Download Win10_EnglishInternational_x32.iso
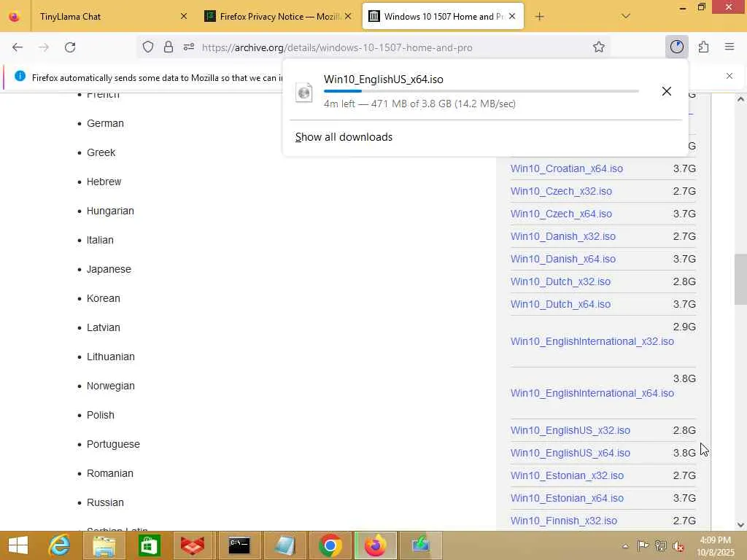The image size is (747, 560). click(592, 341)
